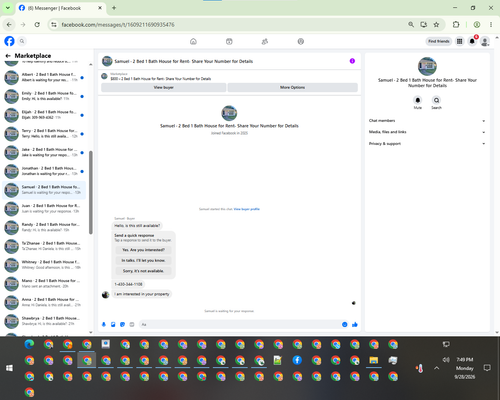This screenshot has height=400, width=500.
Task: Send quick response 'In talks. I'll let you know.'
Action: tap(143, 260)
